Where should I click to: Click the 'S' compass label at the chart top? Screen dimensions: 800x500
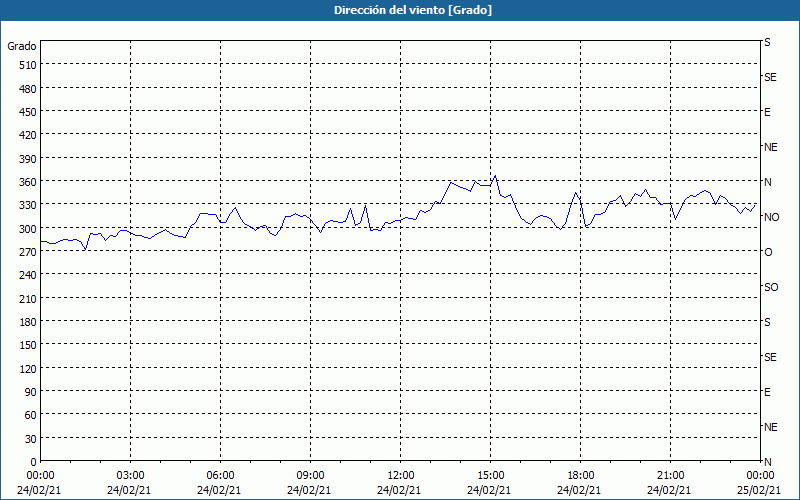click(767, 42)
